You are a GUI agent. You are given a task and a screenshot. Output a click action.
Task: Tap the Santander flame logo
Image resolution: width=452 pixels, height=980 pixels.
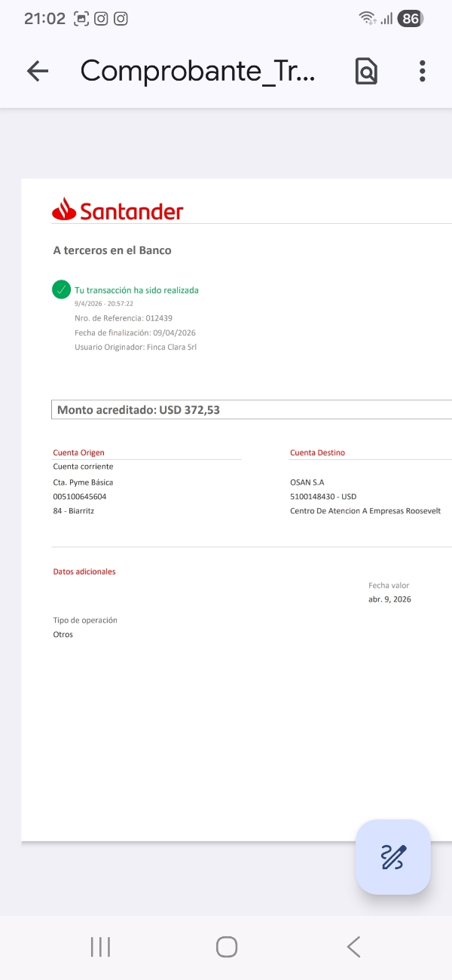[x=64, y=209]
